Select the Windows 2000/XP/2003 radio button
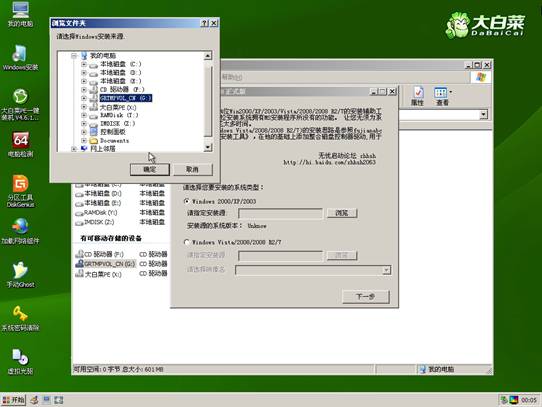This screenshot has width=542, height=407. pyautogui.click(x=187, y=201)
